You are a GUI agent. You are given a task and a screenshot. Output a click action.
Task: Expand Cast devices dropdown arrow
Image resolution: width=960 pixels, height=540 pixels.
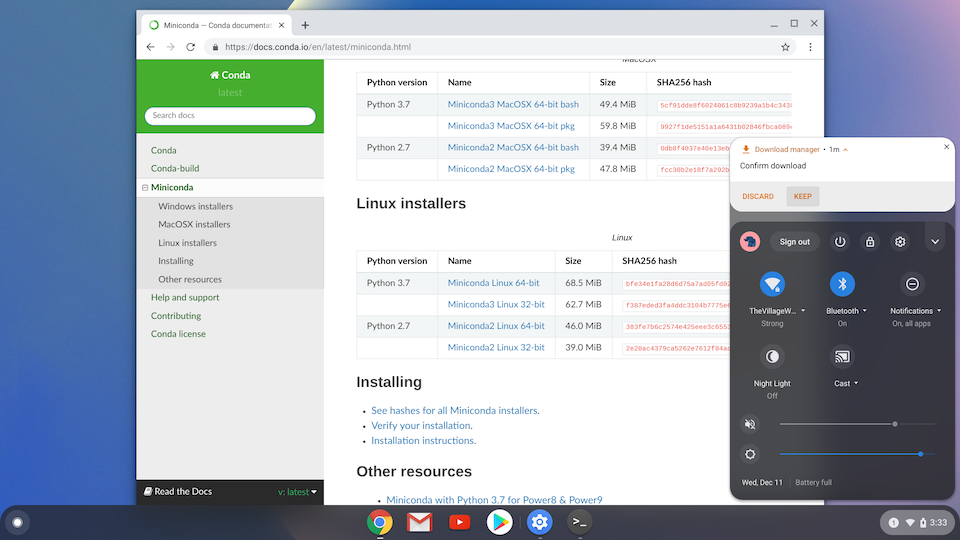[x=856, y=383]
